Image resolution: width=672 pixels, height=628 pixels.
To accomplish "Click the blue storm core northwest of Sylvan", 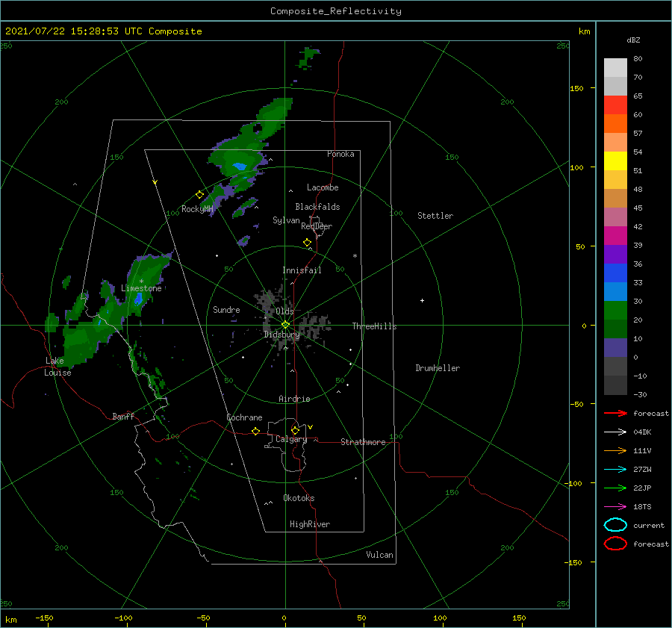I will click(x=239, y=167).
